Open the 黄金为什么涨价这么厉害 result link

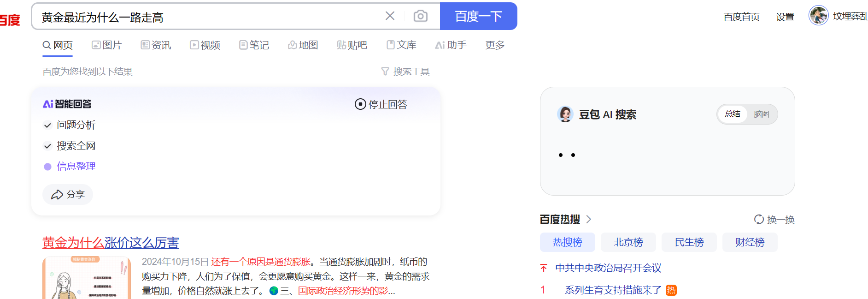tap(111, 242)
